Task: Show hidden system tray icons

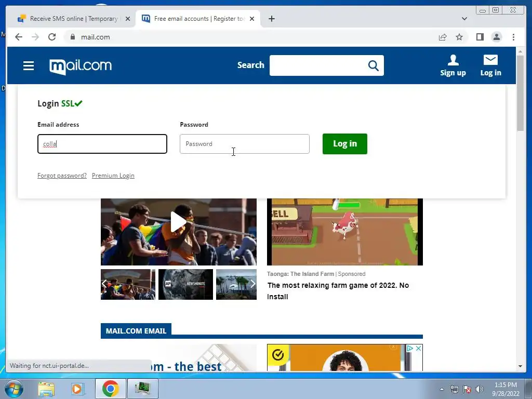Action: pos(442,389)
